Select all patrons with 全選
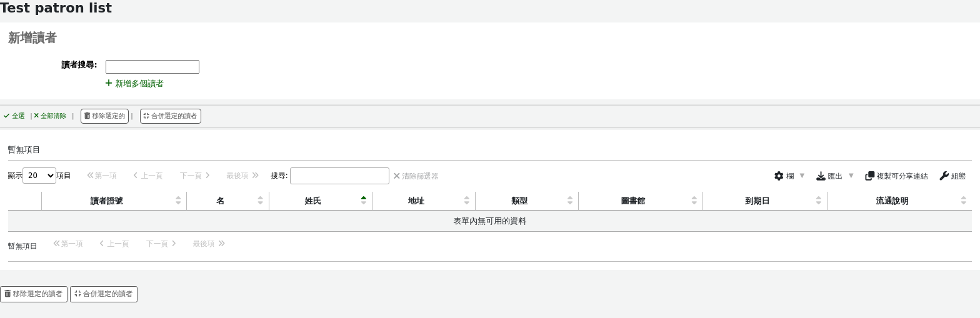Viewport: 980px width, 318px height. pos(14,116)
